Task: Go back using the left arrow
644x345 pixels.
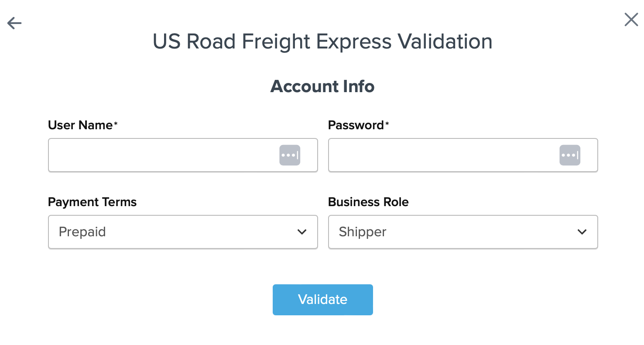Action: tap(14, 23)
